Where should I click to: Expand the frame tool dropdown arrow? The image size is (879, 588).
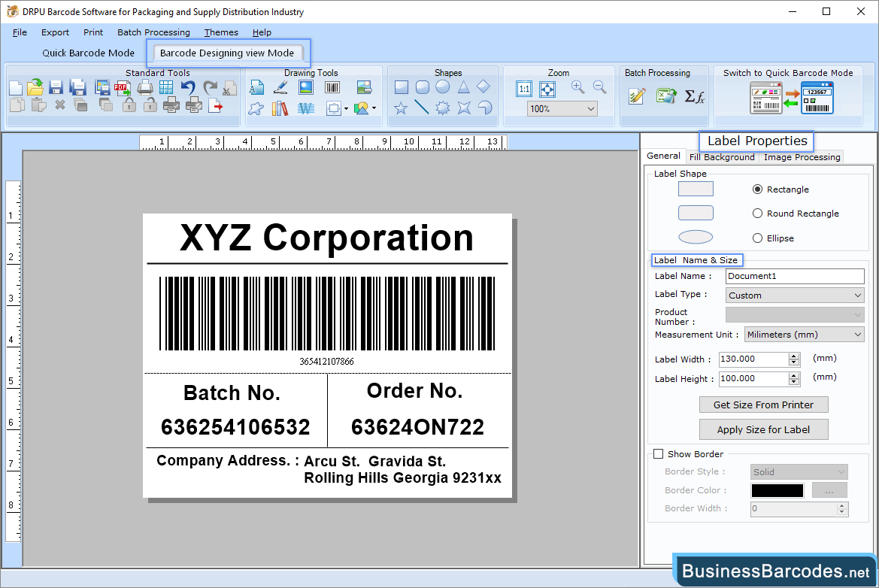click(x=346, y=109)
